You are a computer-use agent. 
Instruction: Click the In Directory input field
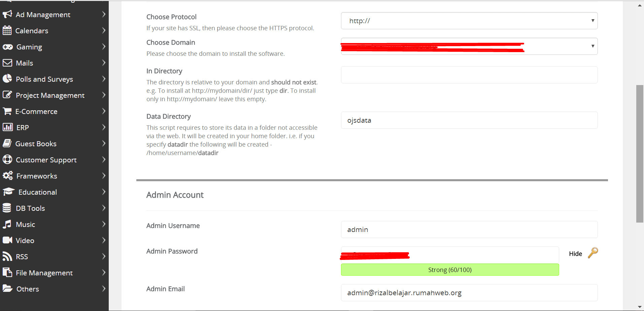(469, 75)
